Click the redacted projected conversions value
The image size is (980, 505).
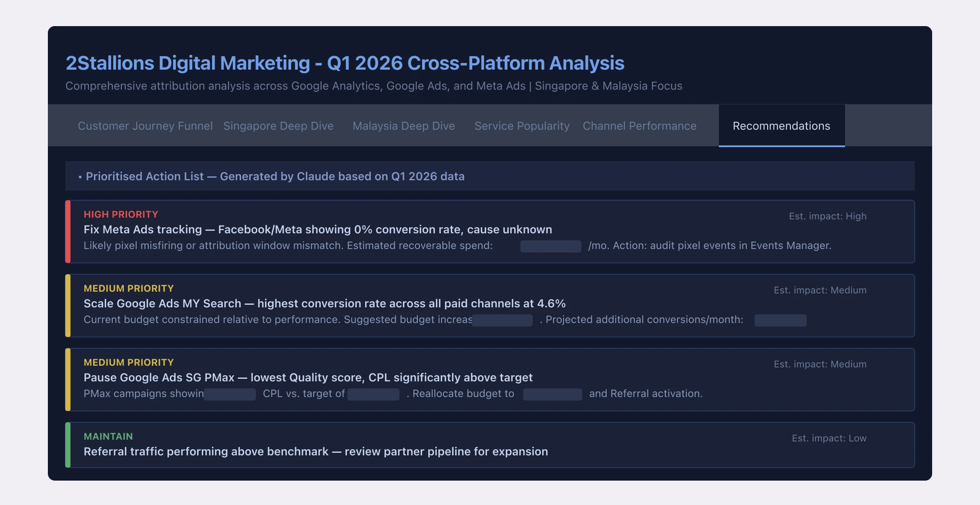click(x=780, y=320)
